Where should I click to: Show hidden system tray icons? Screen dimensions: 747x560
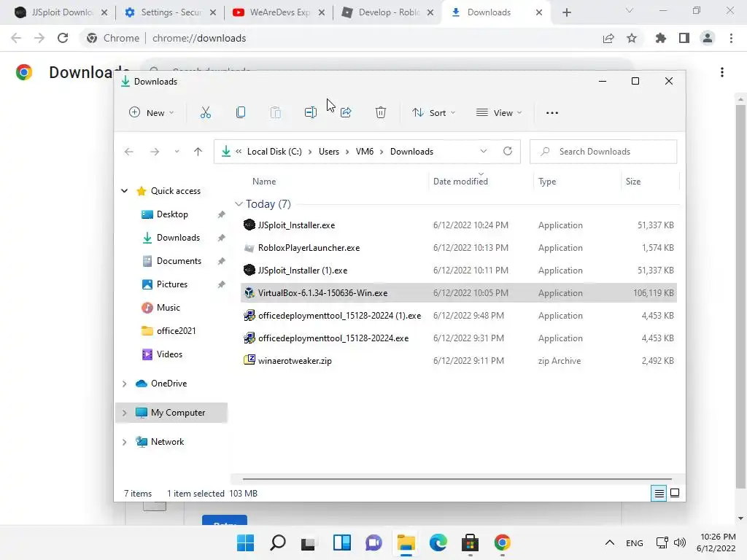(x=609, y=542)
